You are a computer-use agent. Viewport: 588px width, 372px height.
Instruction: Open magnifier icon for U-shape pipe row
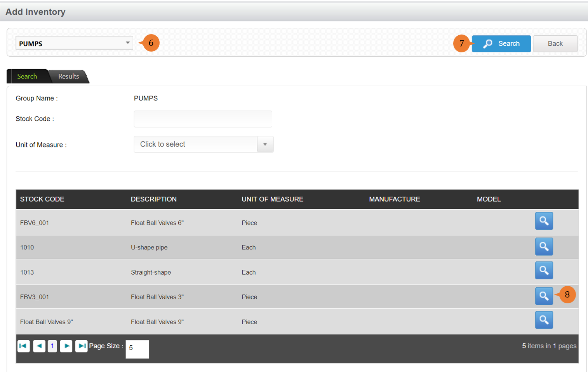[x=544, y=246]
